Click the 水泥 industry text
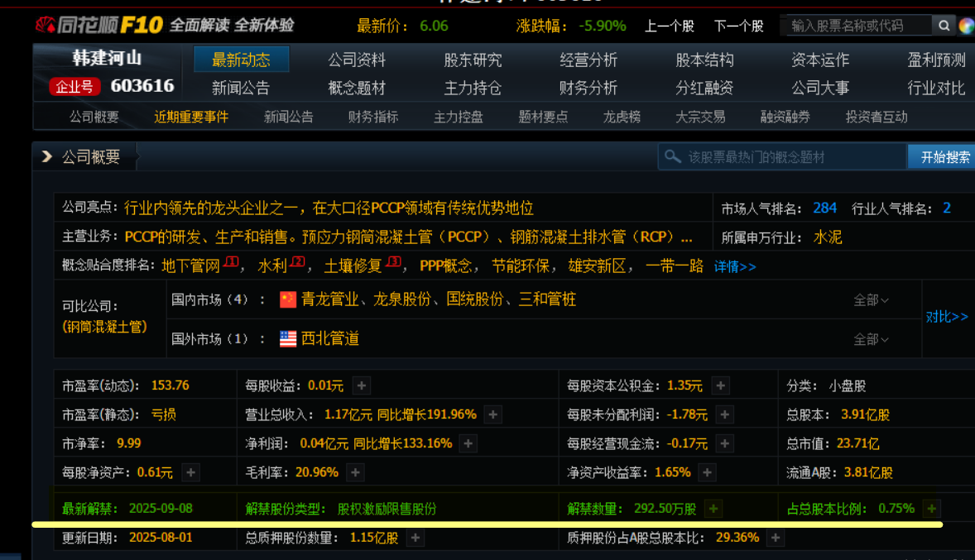This screenshot has height=560, width=975. pyautogui.click(x=828, y=237)
